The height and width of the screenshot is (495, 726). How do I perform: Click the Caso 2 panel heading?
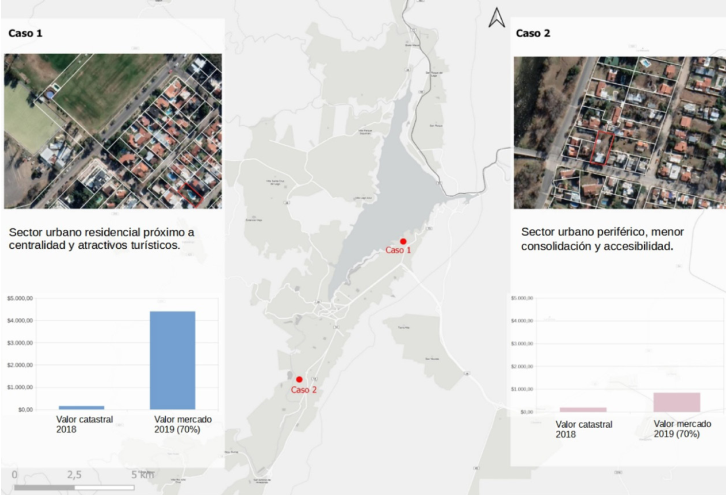tap(533, 33)
